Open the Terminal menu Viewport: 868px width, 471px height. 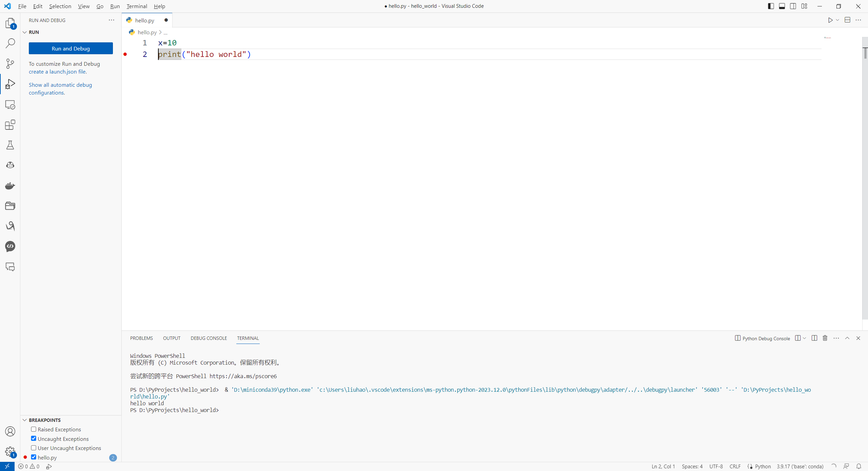137,6
